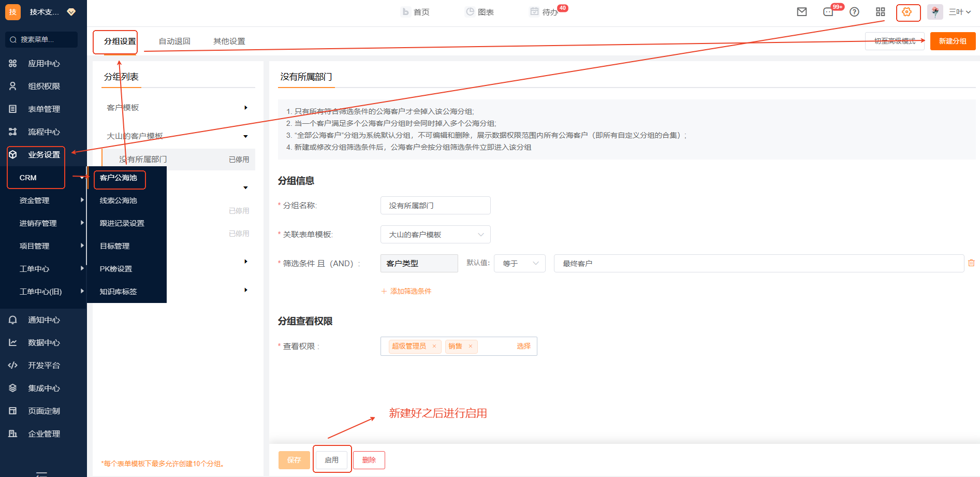The height and width of the screenshot is (477, 980).
Task: Remove the 超级管理员 permission tag
Action: coord(434,346)
